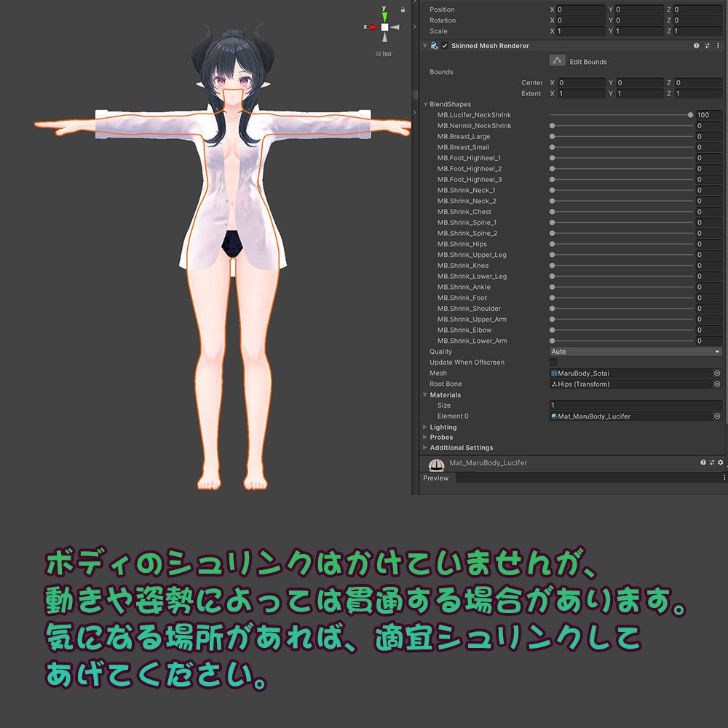Screen dimensions: 728x728
Task: Collapse the BlendShapes foldout
Action: (x=425, y=104)
